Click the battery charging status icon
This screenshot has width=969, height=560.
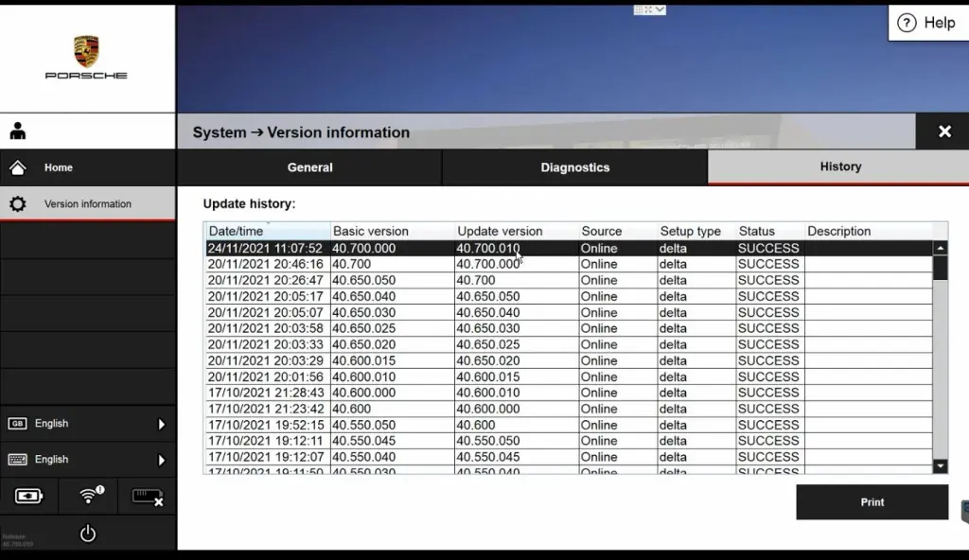28,496
